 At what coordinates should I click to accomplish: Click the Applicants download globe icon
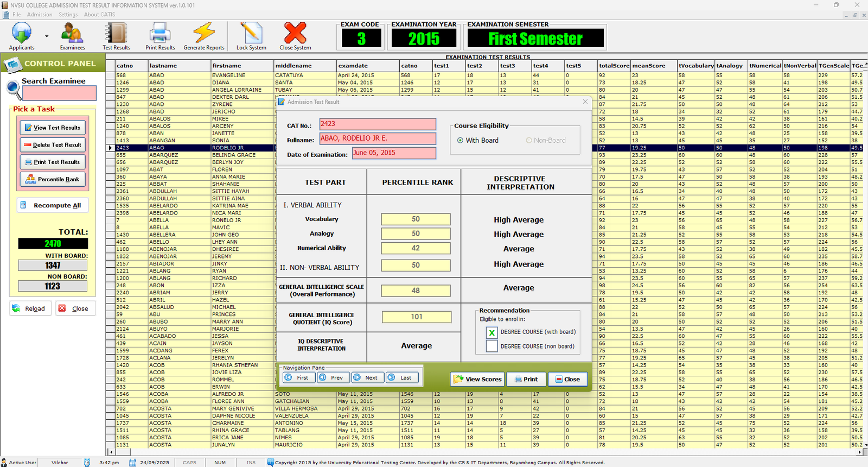21,34
